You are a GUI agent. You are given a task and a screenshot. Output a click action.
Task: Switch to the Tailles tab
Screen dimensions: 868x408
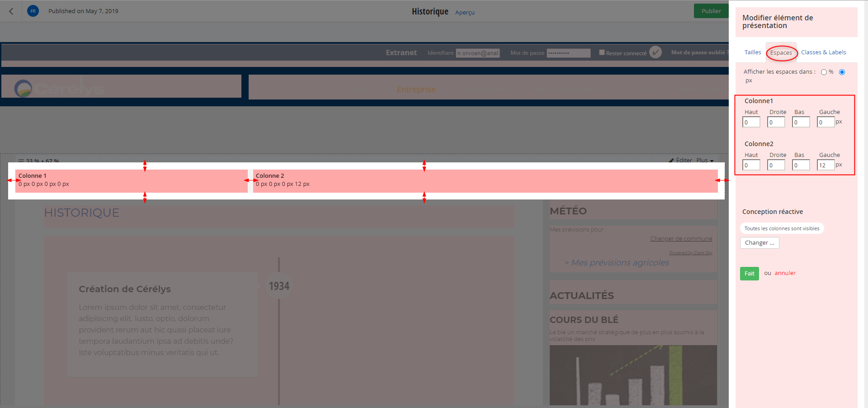click(753, 52)
